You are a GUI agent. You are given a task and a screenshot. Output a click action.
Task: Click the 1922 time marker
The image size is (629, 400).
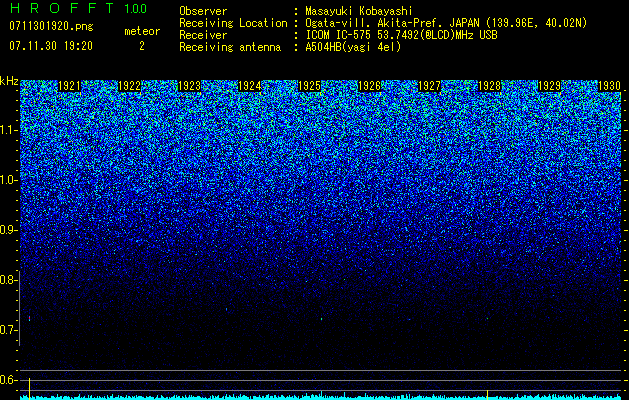[130, 86]
